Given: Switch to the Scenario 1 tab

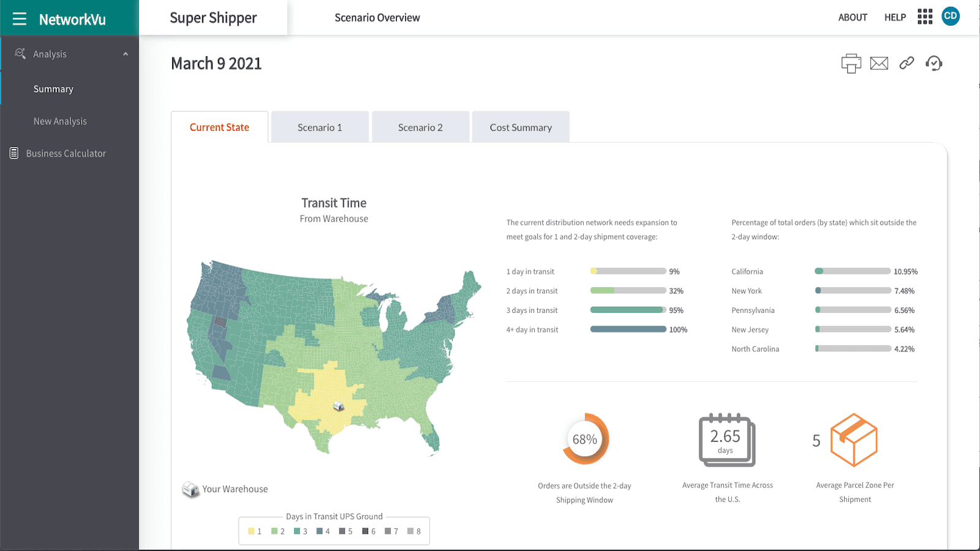Looking at the screenshot, I should [x=319, y=127].
